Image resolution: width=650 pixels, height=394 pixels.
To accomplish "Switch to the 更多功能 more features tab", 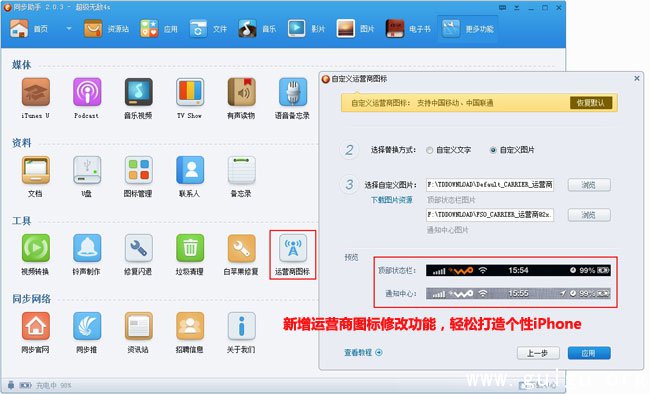I will tap(468, 29).
